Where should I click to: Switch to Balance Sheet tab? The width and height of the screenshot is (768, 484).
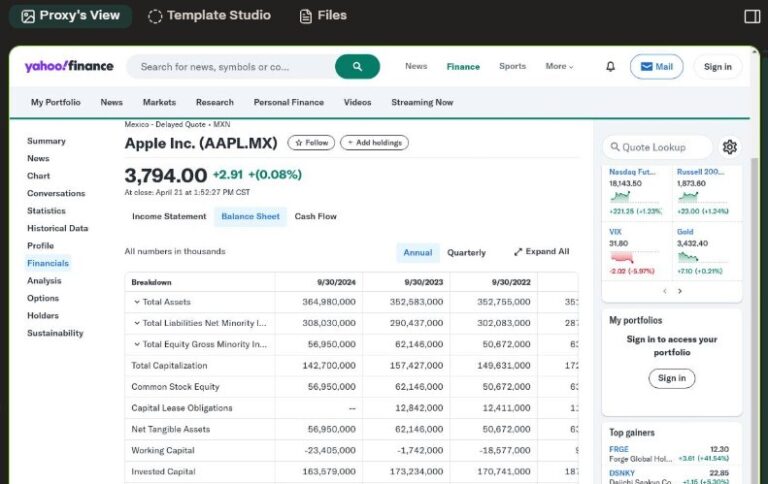(x=250, y=217)
